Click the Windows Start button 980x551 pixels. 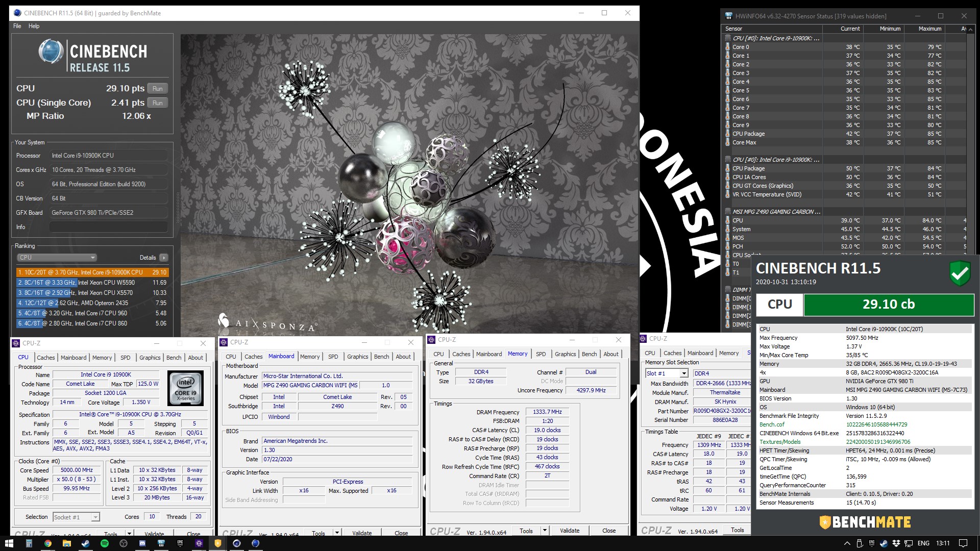9,543
